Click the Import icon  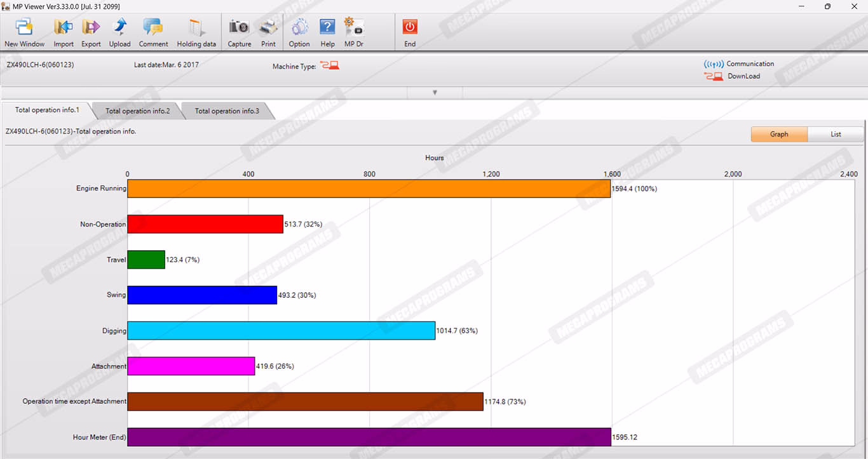(64, 32)
